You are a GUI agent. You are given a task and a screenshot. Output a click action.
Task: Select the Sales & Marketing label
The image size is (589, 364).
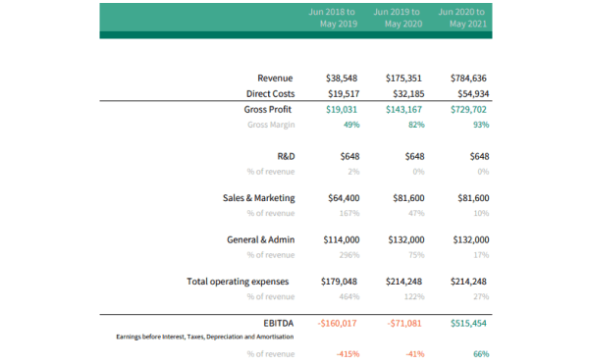(259, 198)
